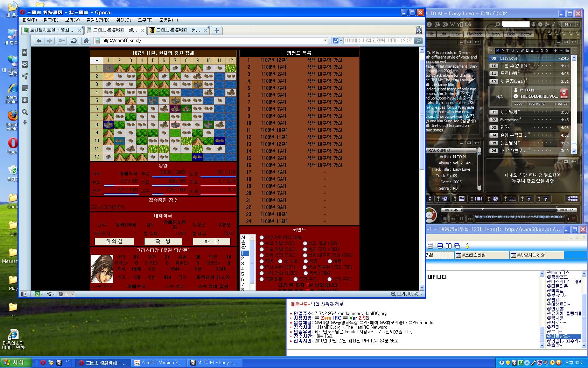Open a new tab with plus button
Screen dimensions: 588x368
pyautogui.click(x=217, y=30)
